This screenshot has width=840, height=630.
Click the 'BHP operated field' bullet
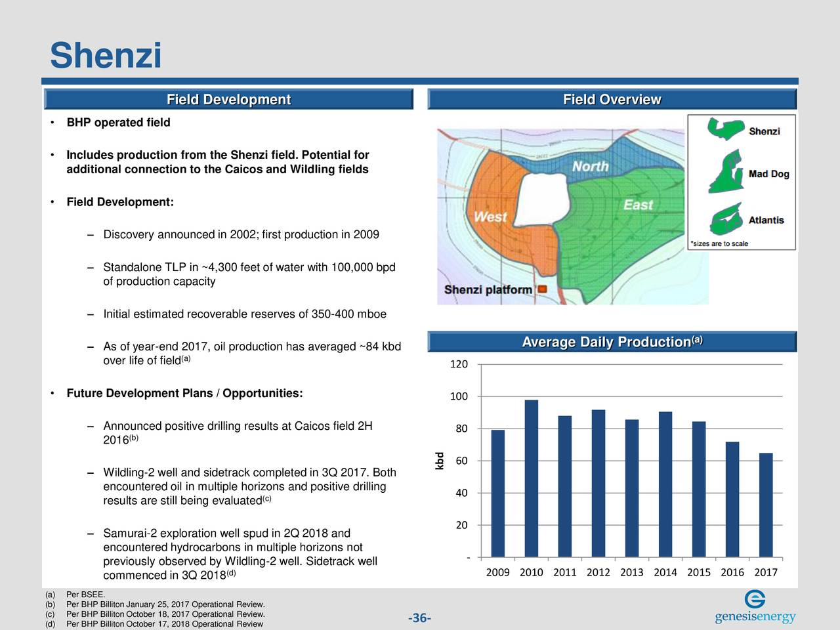[118, 123]
